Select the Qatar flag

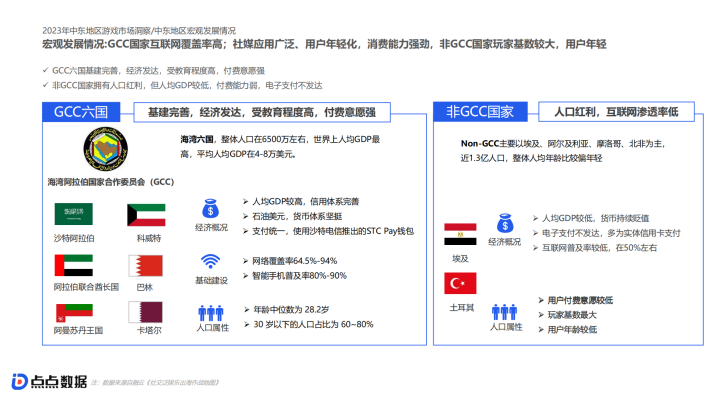[x=145, y=312]
